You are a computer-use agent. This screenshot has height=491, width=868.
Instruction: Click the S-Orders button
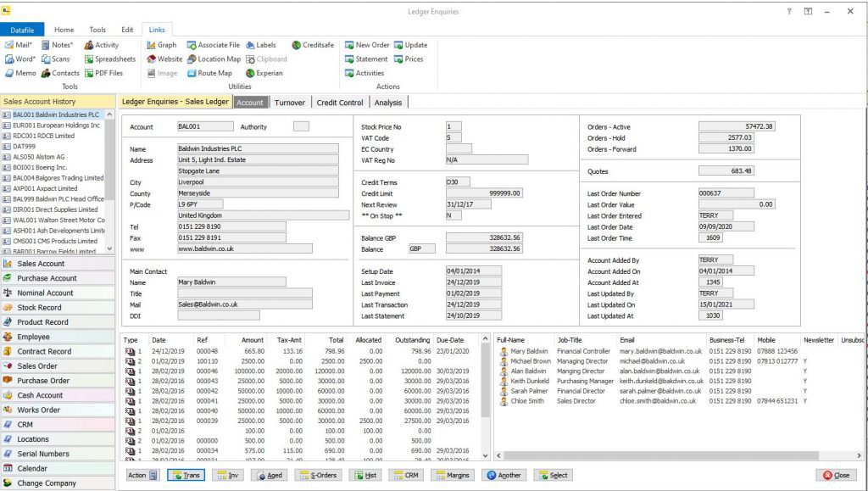click(319, 475)
